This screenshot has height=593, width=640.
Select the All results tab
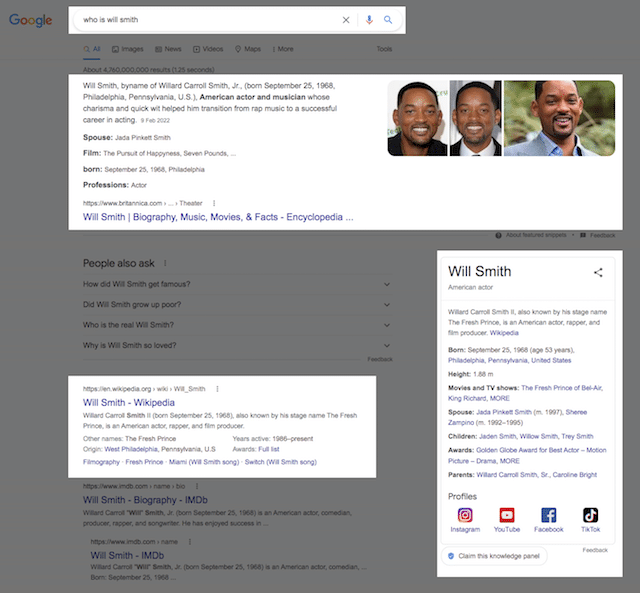click(92, 49)
